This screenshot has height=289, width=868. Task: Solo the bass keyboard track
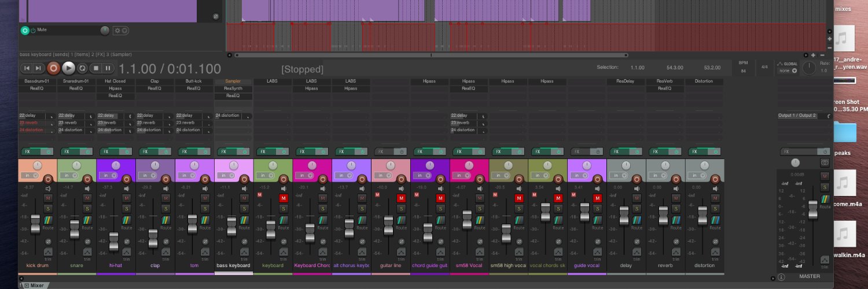click(x=245, y=208)
